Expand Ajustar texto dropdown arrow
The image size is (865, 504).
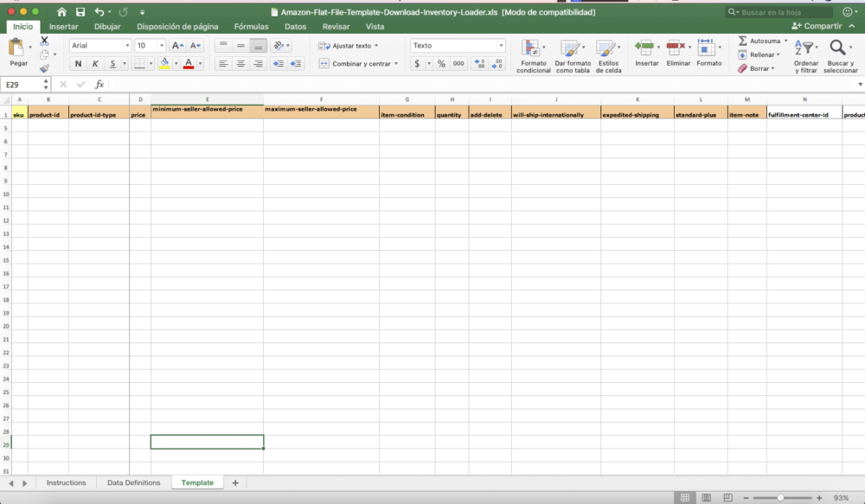pyautogui.click(x=376, y=46)
